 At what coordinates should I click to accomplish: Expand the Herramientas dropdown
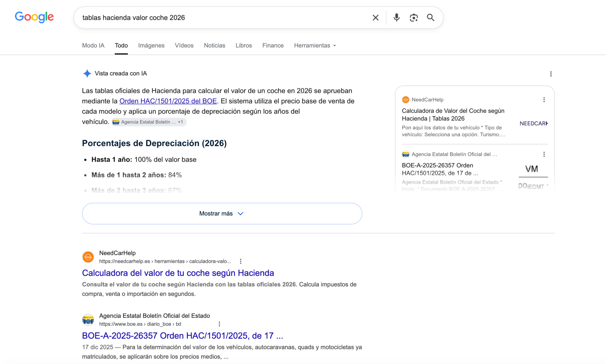point(315,45)
